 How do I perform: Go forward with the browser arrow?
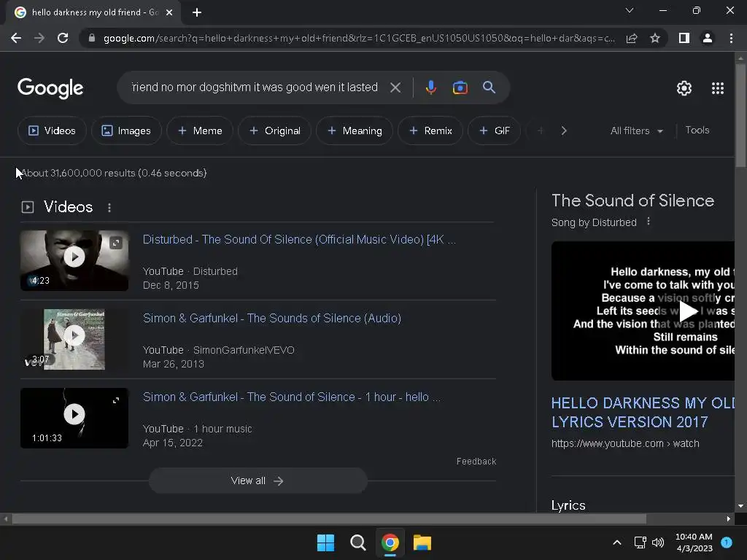pyautogui.click(x=39, y=38)
